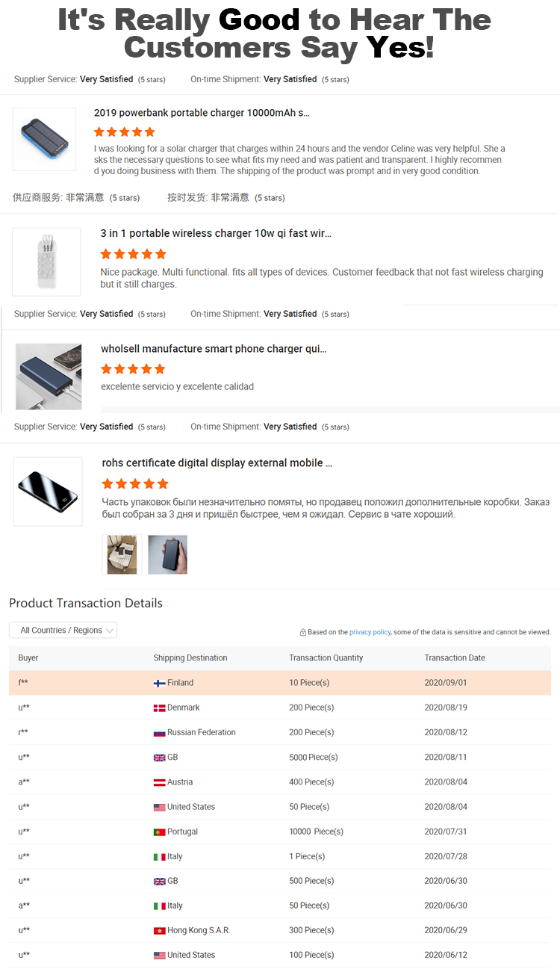Open the privacy policy link
560x978 pixels.
tap(370, 631)
